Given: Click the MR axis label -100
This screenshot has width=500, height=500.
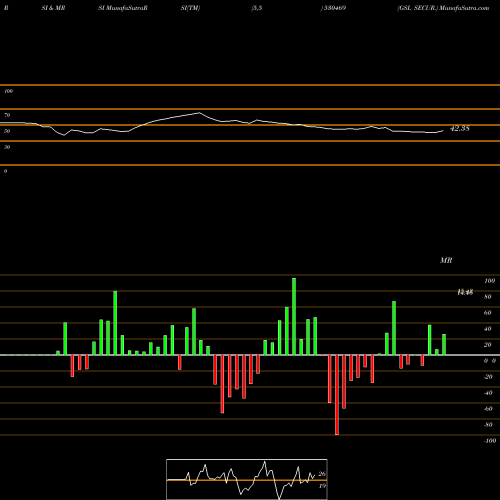Looking at the screenshot, I should point(489,441).
